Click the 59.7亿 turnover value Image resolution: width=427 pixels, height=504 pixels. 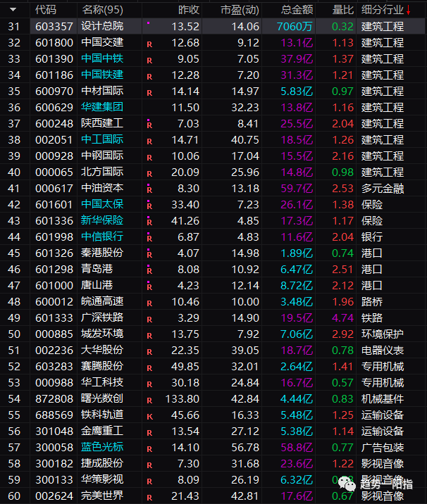click(297, 189)
